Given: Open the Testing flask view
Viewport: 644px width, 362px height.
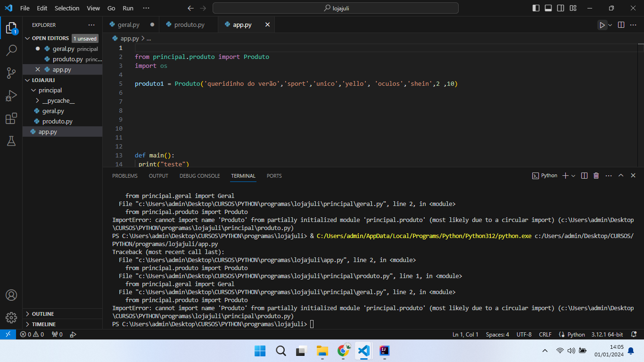Looking at the screenshot, I should pyautogui.click(x=11, y=140).
